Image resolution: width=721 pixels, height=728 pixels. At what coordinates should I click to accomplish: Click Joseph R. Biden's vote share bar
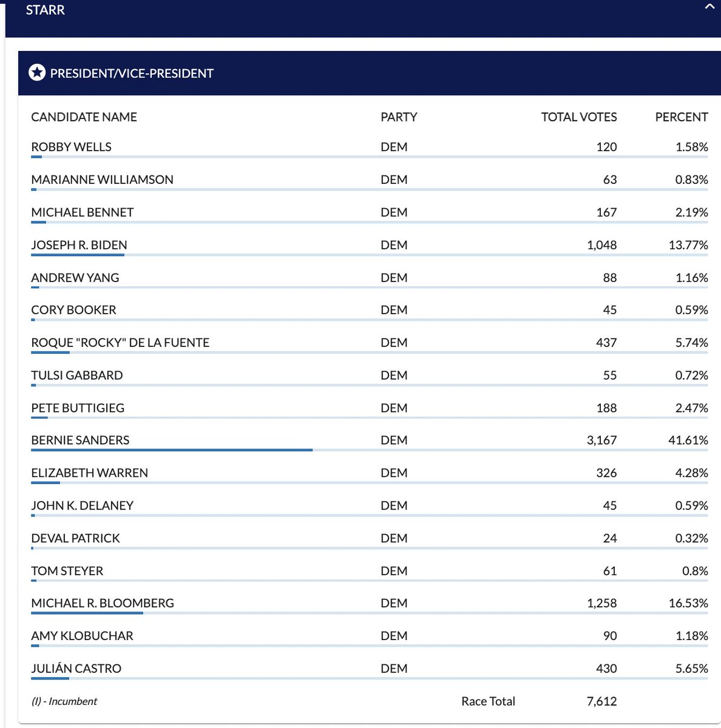point(370,255)
